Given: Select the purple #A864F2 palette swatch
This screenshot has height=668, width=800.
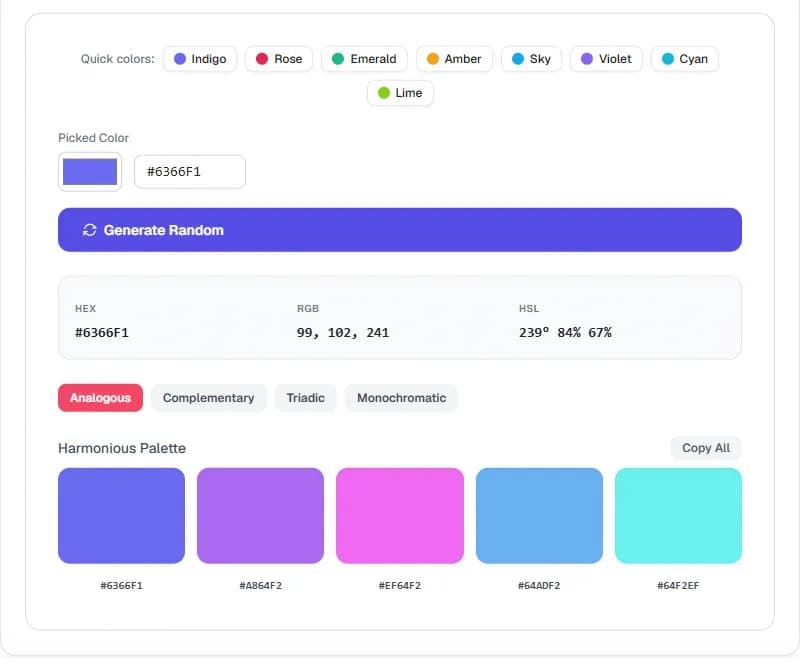Looking at the screenshot, I should 261,516.
